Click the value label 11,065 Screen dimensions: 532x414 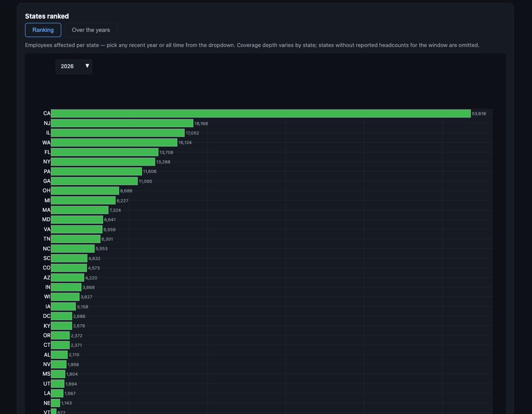click(x=145, y=182)
